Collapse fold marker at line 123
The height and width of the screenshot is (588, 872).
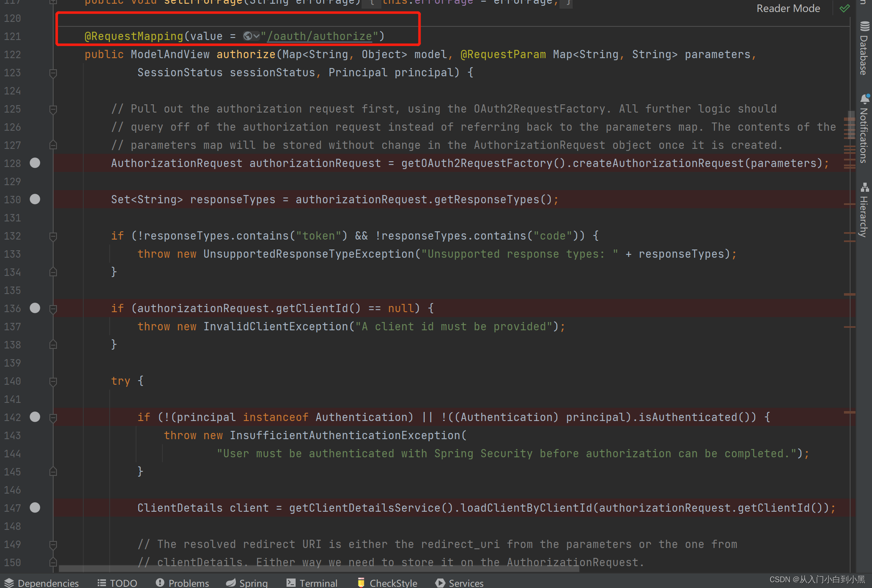coord(53,73)
